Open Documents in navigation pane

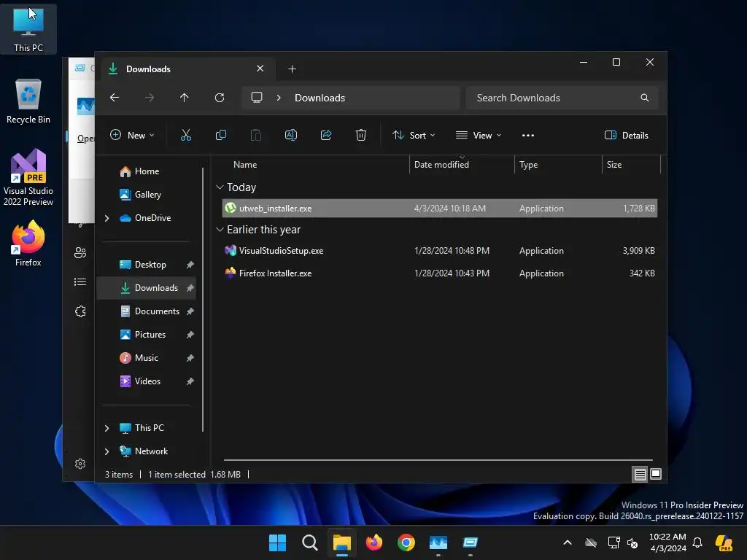pyautogui.click(x=146, y=311)
